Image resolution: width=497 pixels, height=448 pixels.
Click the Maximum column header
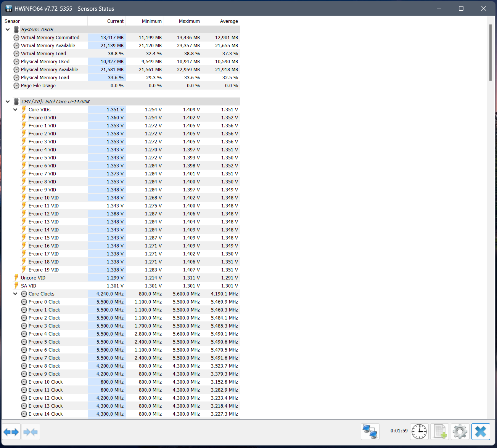coord(183,21)
